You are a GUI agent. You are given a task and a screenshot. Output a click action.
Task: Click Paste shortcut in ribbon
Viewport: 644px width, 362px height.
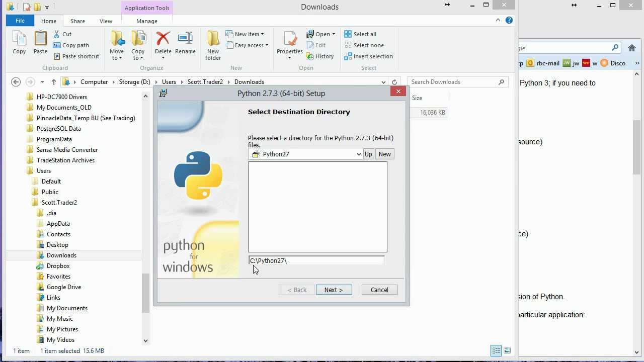click(x=76, y=56)
